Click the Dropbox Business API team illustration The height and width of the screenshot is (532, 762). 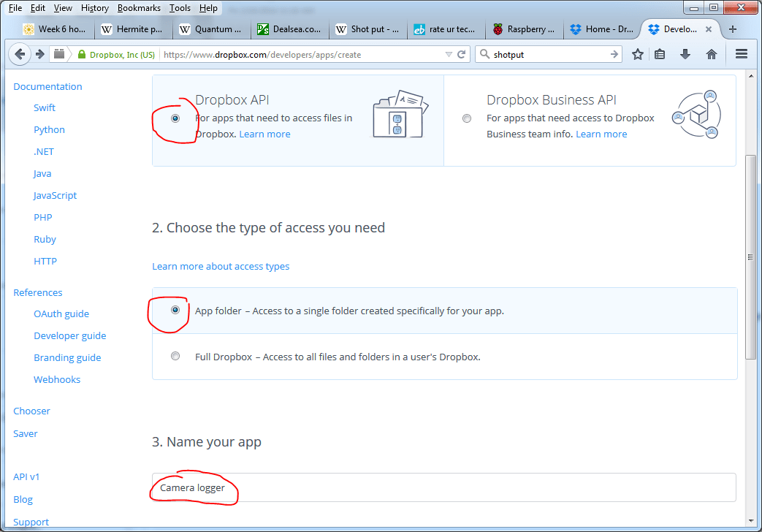pyautogui.click(x=696, y=115)
